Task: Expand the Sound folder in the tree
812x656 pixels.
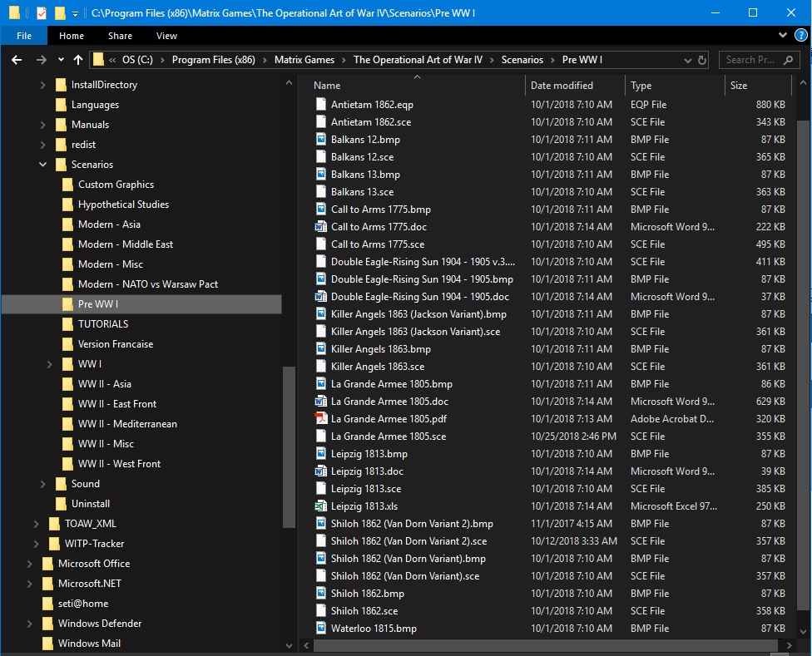Action: tap(43, 484)
